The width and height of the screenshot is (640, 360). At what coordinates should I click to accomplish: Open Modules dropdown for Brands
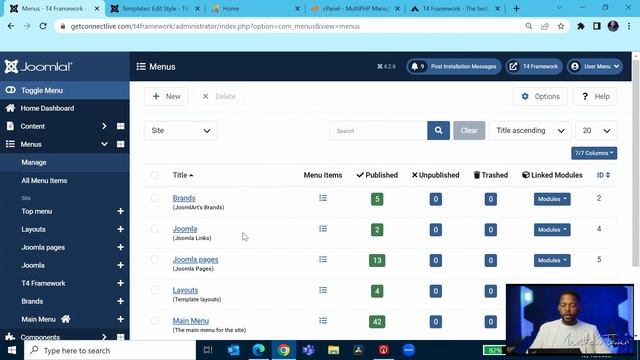(552, 199)
